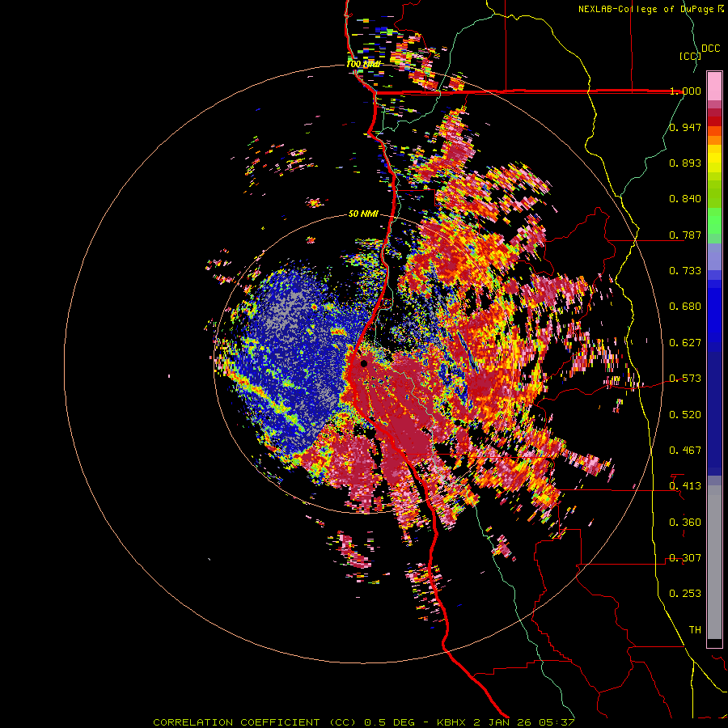Click the 0.467 color scale label
This screenshot has width=728, height=728.
pyautogui.click(x=685, y=451)
